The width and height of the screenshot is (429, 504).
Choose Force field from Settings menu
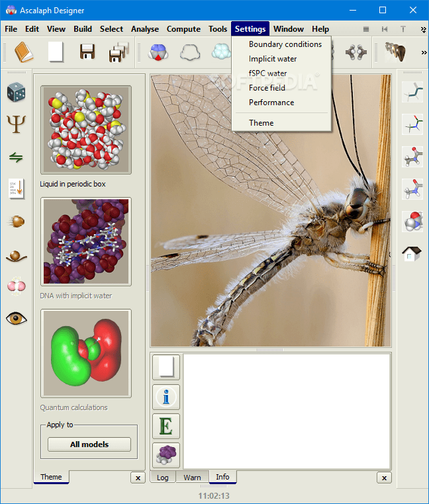coord(281,88)
